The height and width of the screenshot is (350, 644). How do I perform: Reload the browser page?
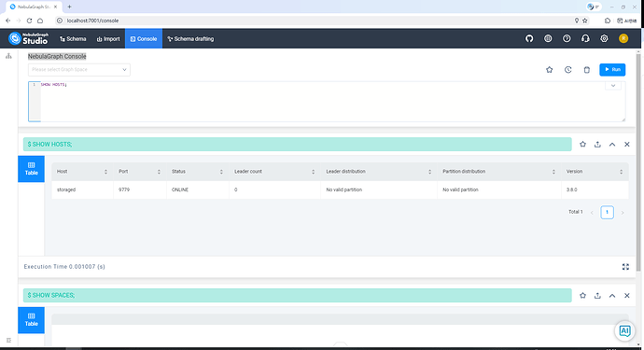point(29,21)
